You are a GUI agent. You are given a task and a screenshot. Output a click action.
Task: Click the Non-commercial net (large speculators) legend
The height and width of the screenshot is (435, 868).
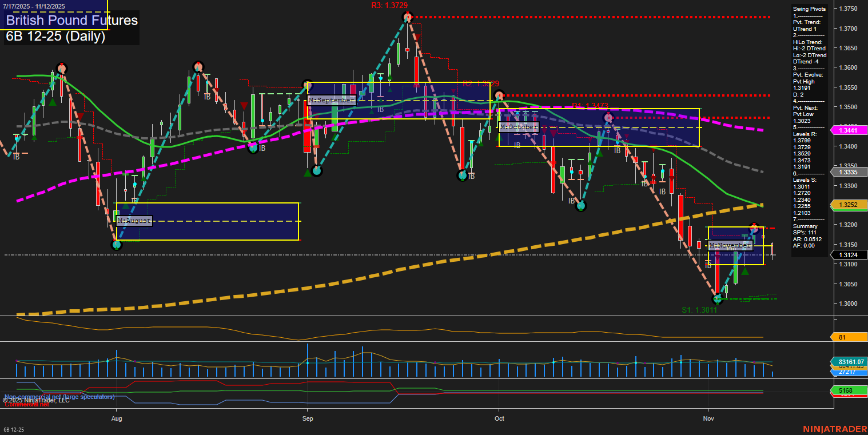(59, 397)
